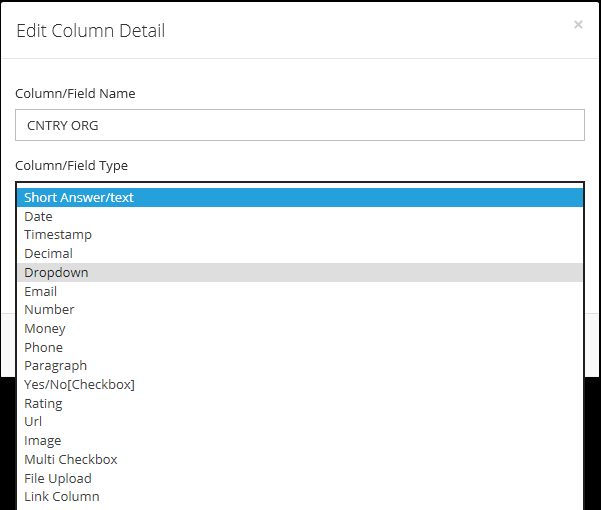The image size is (601, 510).
Task: Pick Decimal as the column type
Action: (300, 254)
